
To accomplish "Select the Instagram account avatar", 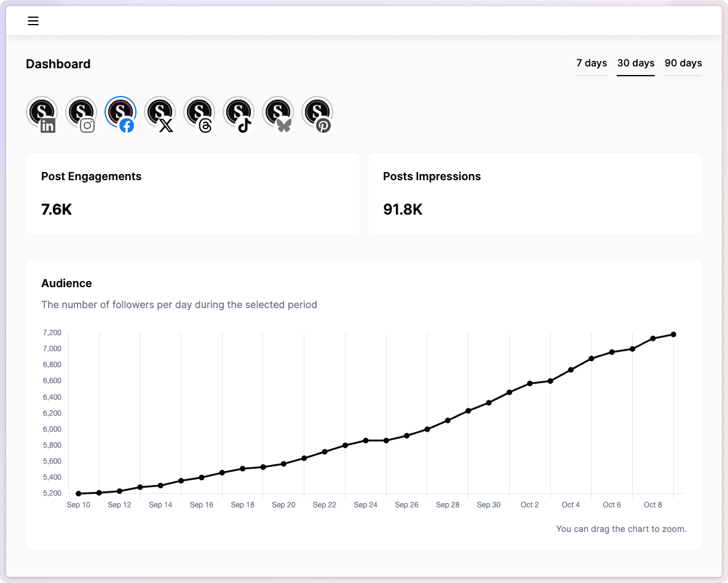I will click(81, 113).
